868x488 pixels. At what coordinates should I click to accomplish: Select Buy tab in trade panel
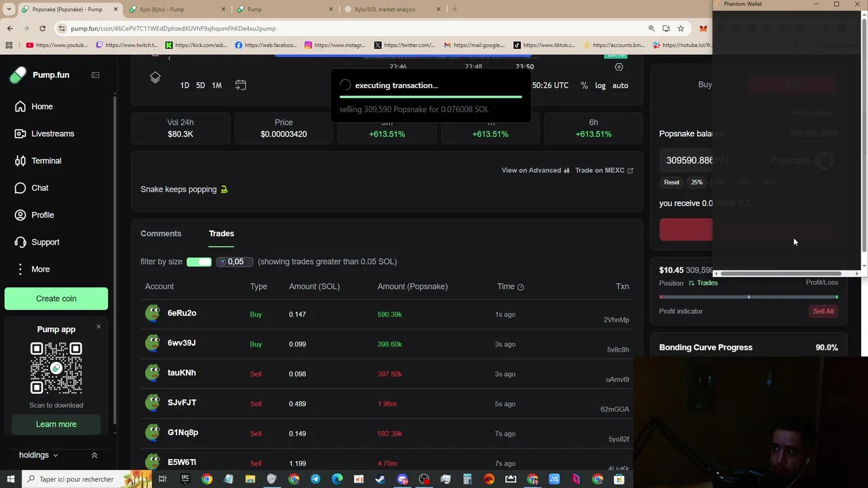click(705, 85)
